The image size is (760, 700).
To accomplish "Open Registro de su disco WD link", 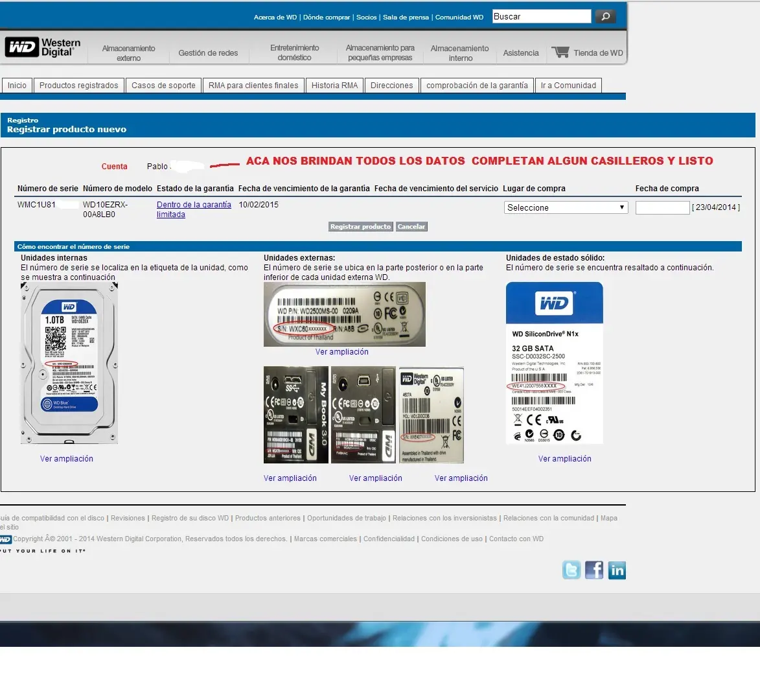I will 190,519.
